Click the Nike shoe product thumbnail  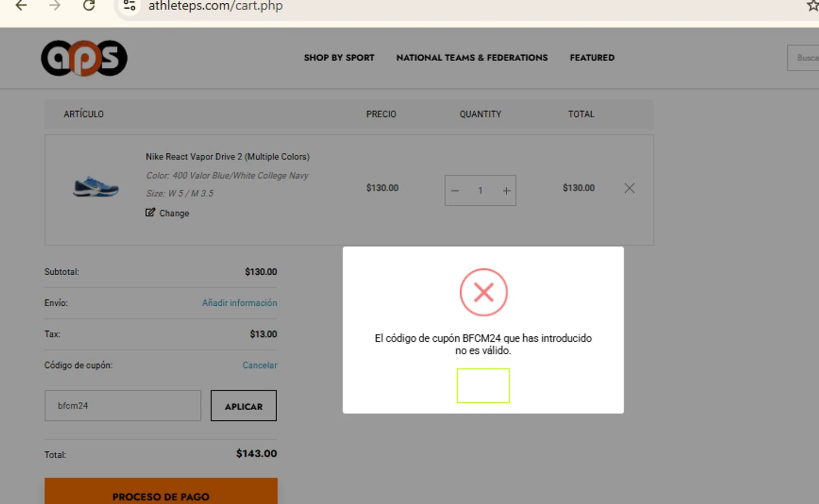(x=96, y=187)
